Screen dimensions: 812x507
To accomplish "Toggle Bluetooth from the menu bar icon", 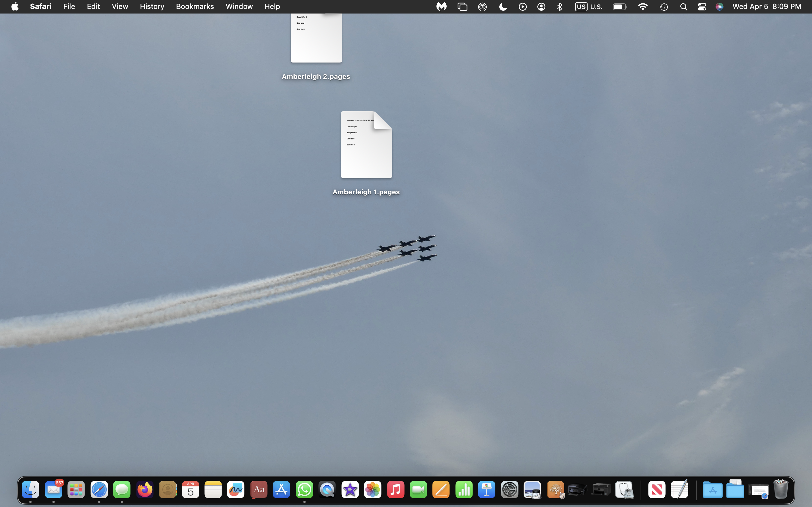I will pos(560,7).
